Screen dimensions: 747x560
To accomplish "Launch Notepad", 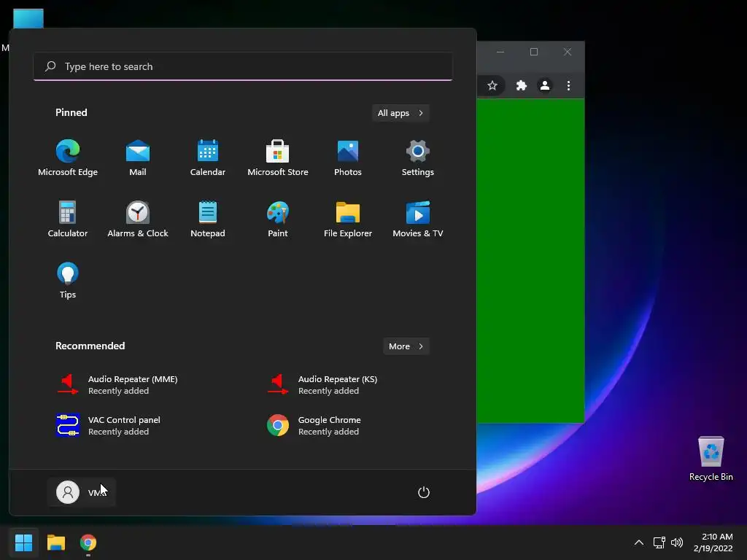I will [x=208, y=219].
